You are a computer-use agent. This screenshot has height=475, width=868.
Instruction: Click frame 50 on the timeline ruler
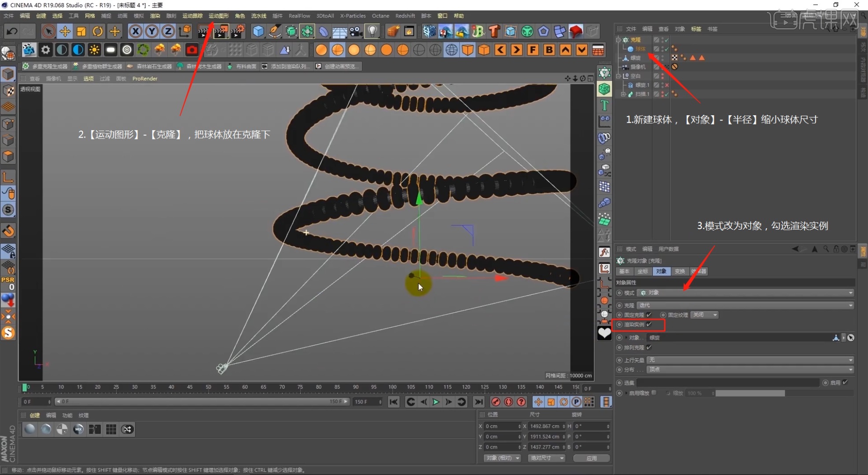tap(208, 387)
